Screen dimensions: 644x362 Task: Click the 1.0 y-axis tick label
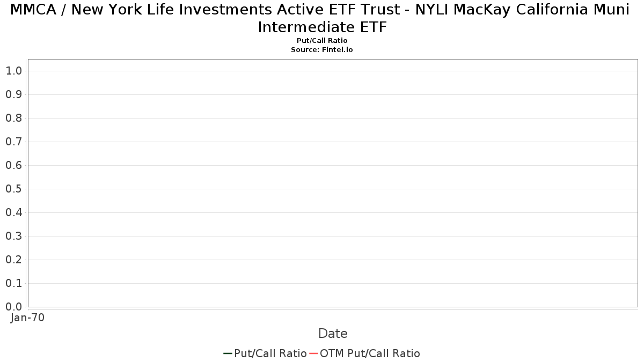13,71
